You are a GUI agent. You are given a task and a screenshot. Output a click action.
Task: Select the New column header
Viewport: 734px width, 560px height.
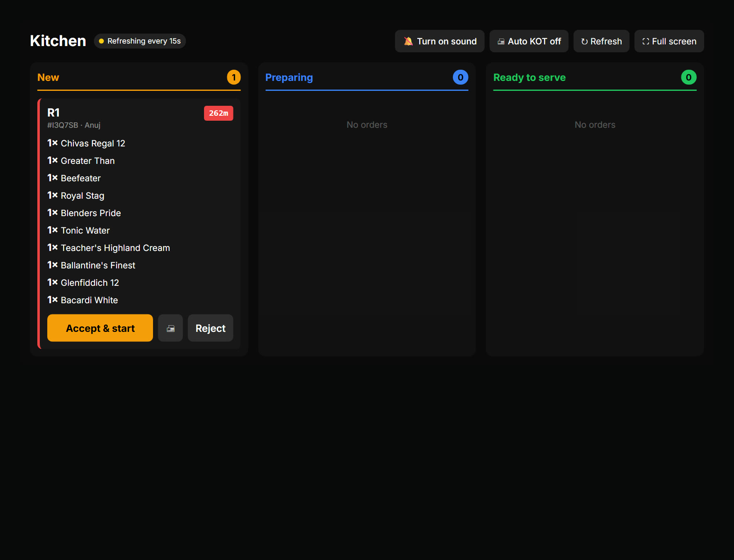pyautogui.click(x=48, y=78)
